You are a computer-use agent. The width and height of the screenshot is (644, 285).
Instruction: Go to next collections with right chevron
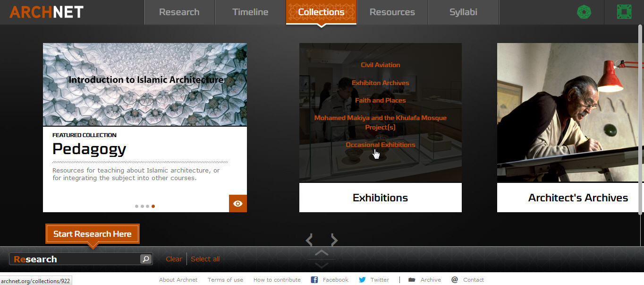[x=334, y=241]
